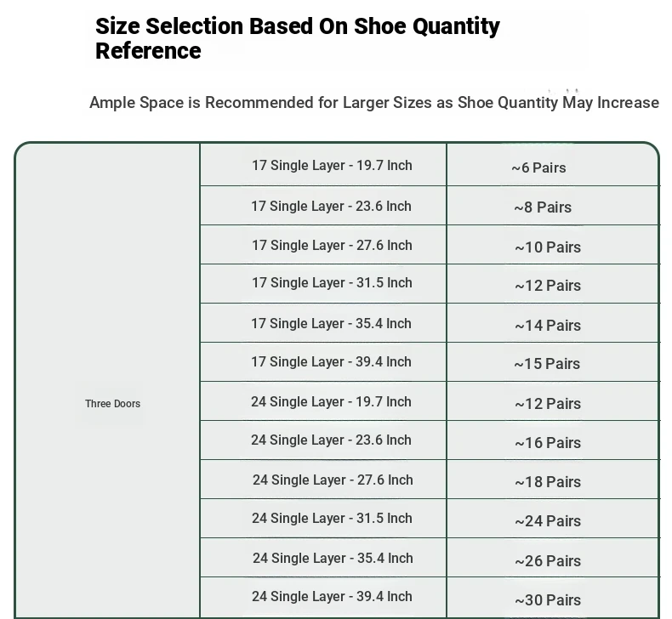672x619 pixels.
Task: Click the Size Selection heading text
Action: point(298,38)
